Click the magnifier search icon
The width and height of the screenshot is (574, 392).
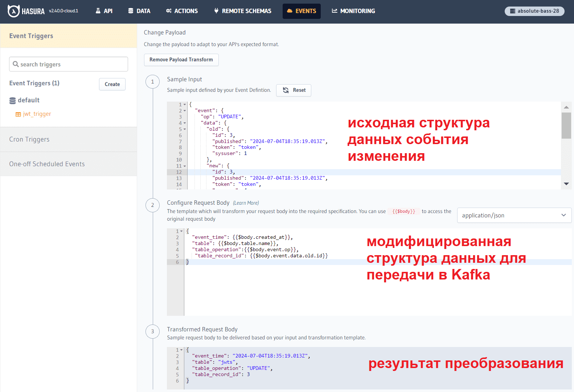[x=16, y=64]
